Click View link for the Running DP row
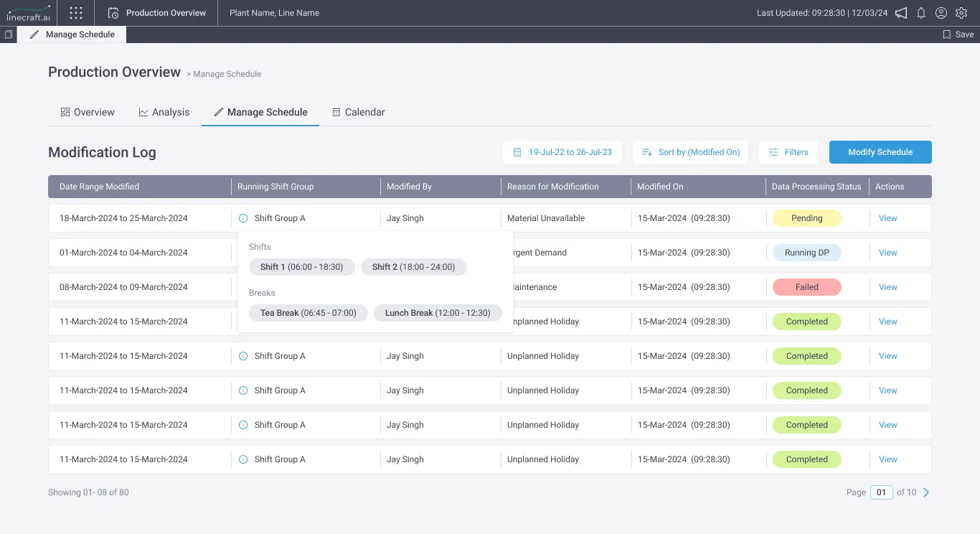The height and width of the screenshot is (534, 980). (x=888, y=253)
